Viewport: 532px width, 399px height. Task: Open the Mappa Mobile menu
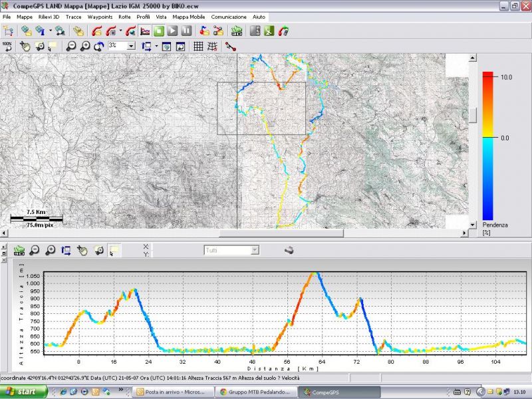(x=189, y=17)
